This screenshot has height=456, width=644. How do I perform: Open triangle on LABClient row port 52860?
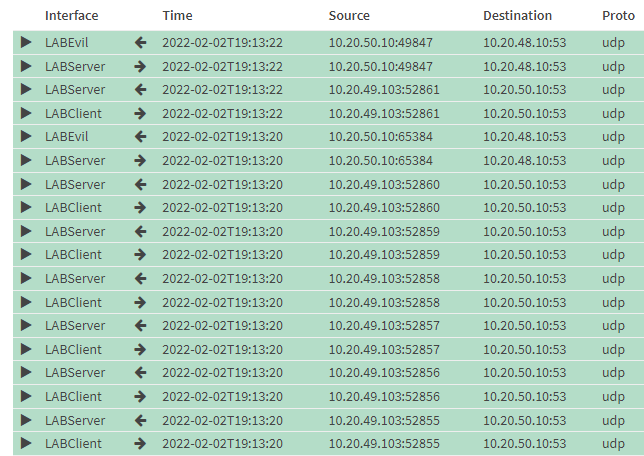tap(26, 207)
